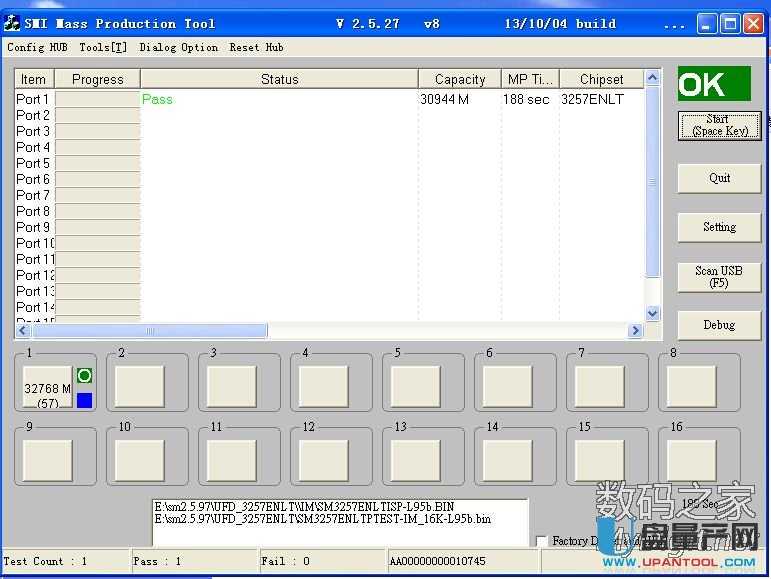Select the empty port 8 slot button
The width and height of the screenshot is (771, 579).
tap(691, 387)
